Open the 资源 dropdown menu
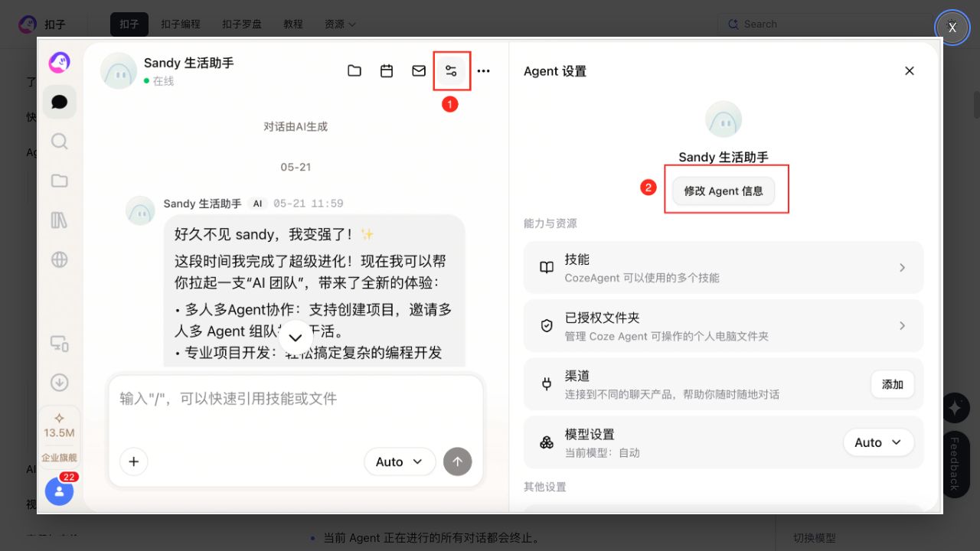980x551 pixels. click(x=341, y=24)
